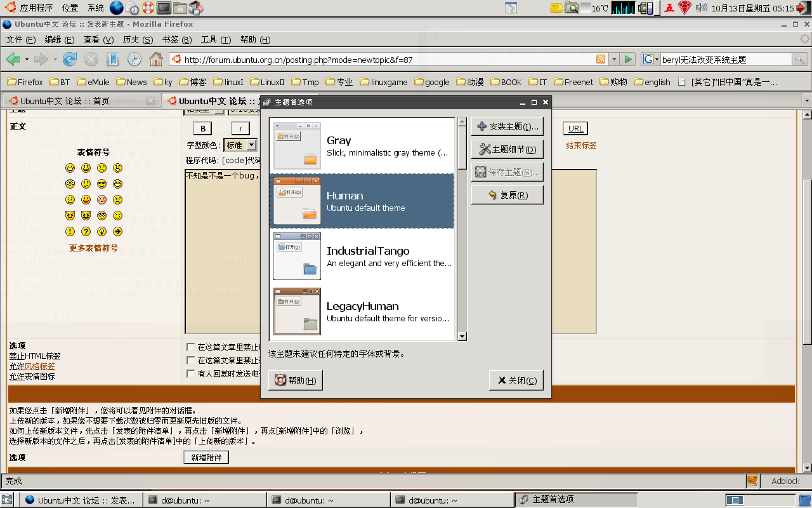Viewport: 812px width, 508px height.
Task: Open the lifesaver help icon in top panel
Action: tap(148, 8)
